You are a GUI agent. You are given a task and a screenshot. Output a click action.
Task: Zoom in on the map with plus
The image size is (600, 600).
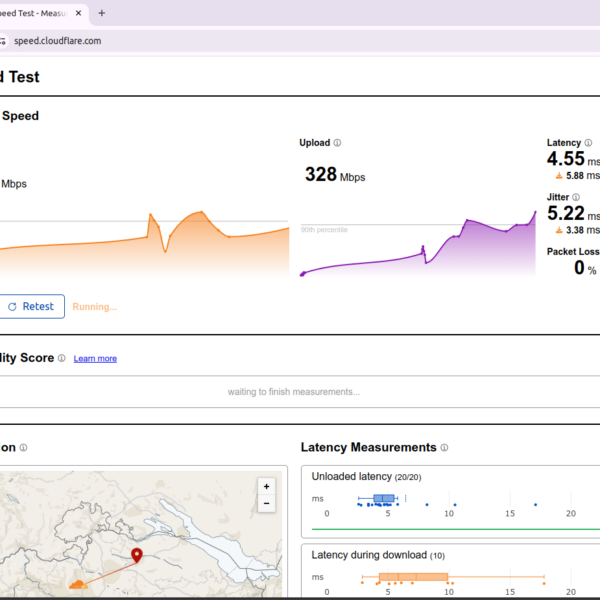266,486
